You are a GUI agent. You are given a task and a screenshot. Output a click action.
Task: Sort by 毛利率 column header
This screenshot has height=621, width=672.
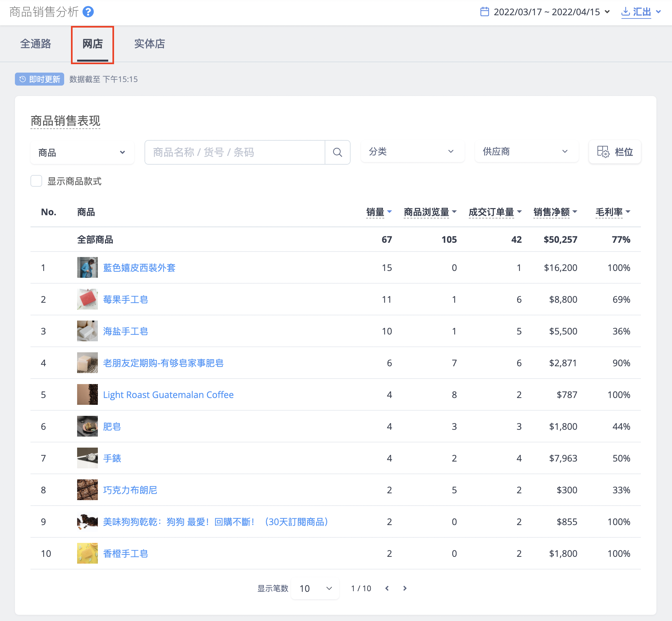613,212
